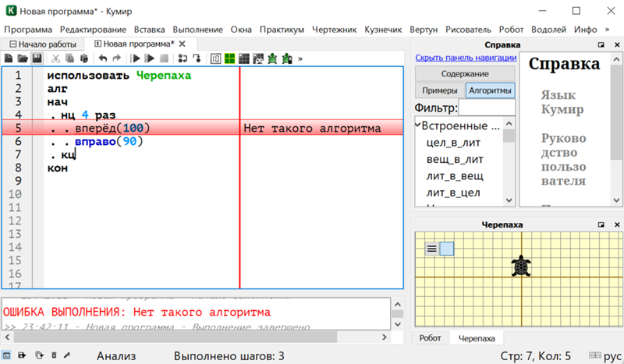Click the clear console trash icon

(54, 355)
